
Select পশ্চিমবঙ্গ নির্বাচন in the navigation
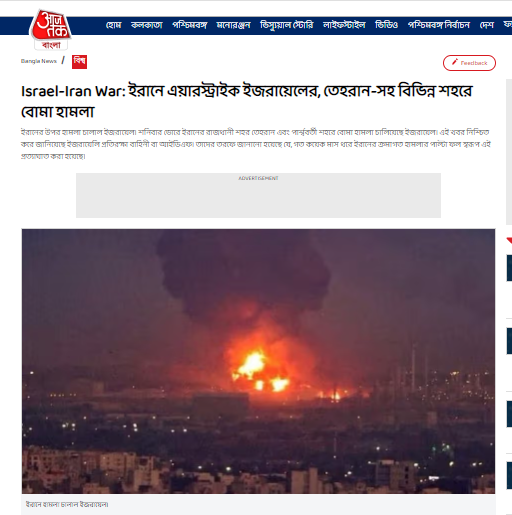click(439, 25)
